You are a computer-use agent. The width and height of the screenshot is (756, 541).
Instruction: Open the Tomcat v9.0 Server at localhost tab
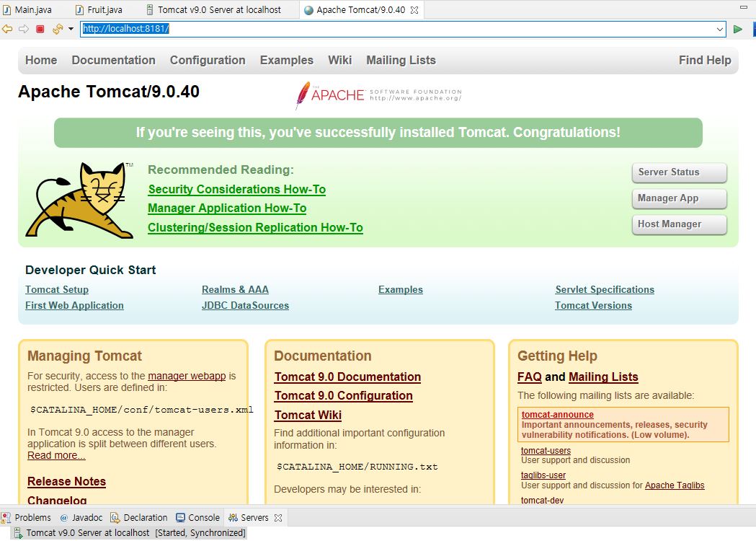[213, 9]
